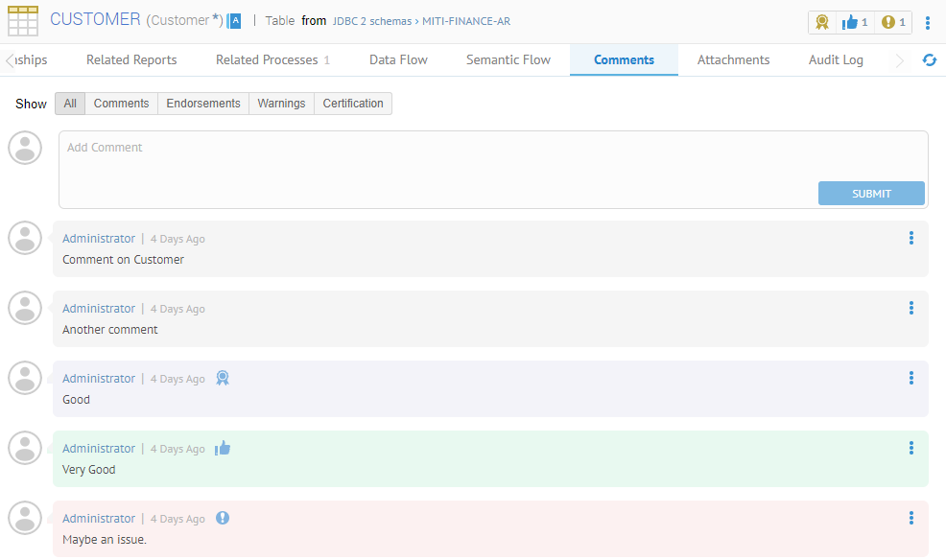Click the blue glossary term icon by title
946x560 pixels.
pos(234,21)
